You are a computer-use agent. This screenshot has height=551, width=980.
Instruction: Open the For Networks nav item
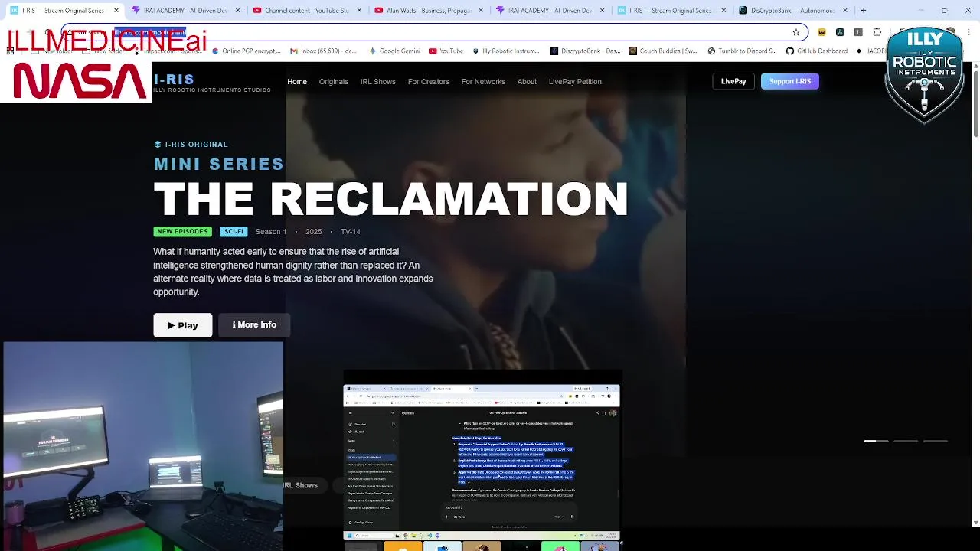[483, 81]
